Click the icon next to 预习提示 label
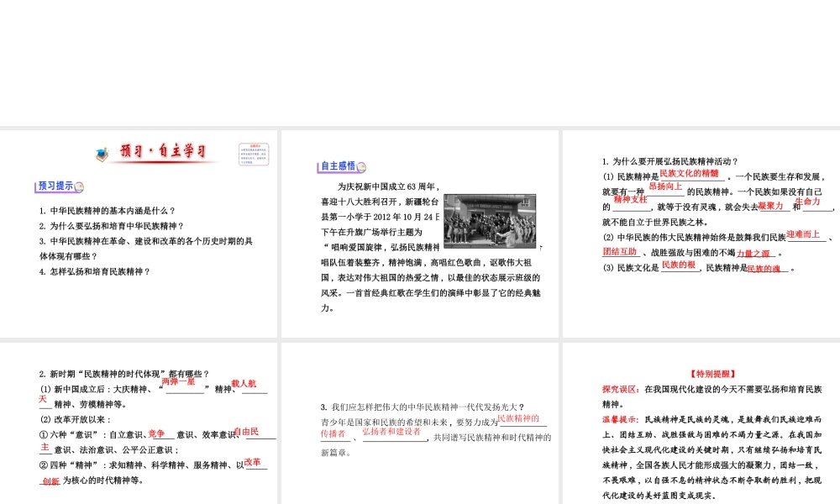This screenshot has width=840, height=504. (79, 187)
